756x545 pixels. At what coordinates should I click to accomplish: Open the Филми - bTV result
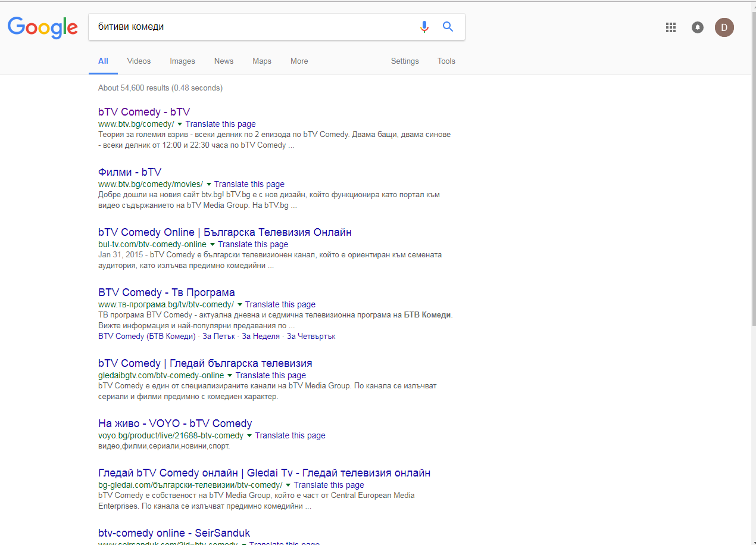(130, 172)
